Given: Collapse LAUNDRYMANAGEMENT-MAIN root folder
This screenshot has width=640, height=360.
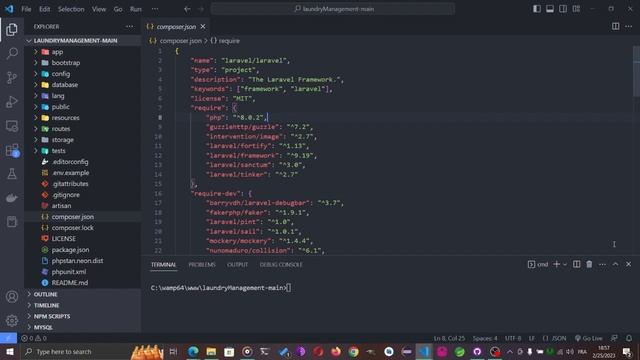Looking at the screenshot, I should coord(75,41).
